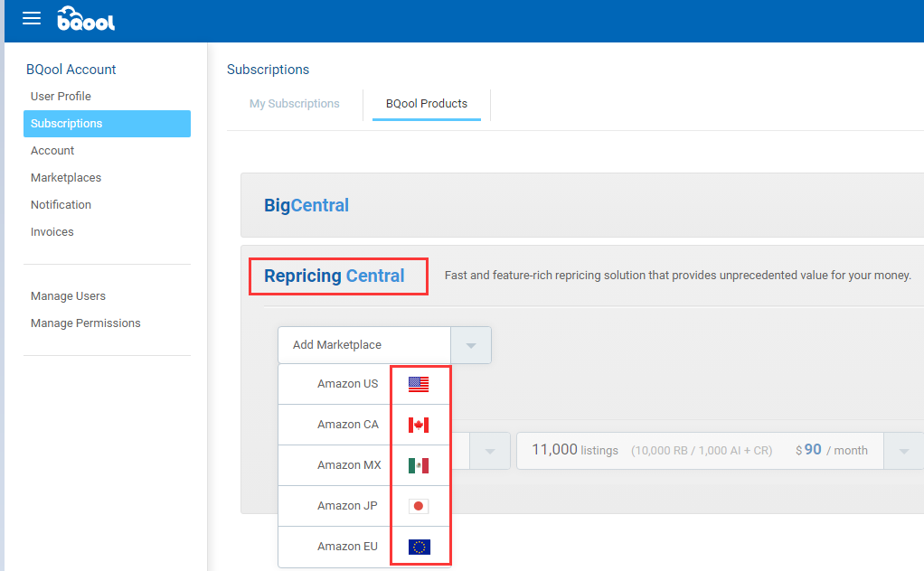This screenshot has height=571, width=924.
Task: Open the hamburger navigation menu
Action: click(x=32, y=18)
